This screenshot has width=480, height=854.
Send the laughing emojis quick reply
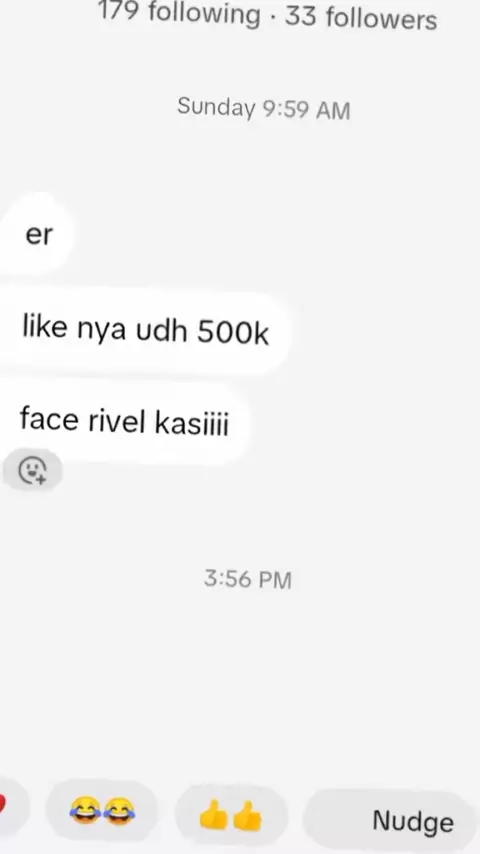tap(102, 812)
